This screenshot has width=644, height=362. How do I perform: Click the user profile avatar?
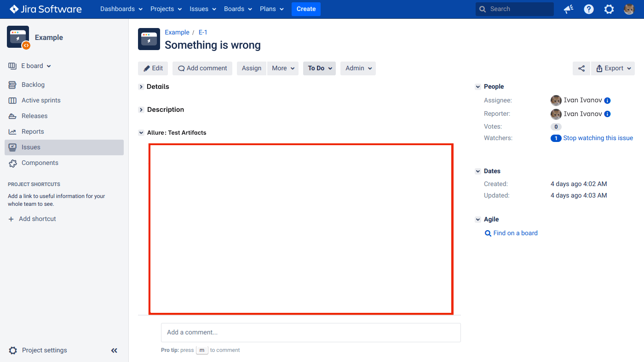[629, 9]
